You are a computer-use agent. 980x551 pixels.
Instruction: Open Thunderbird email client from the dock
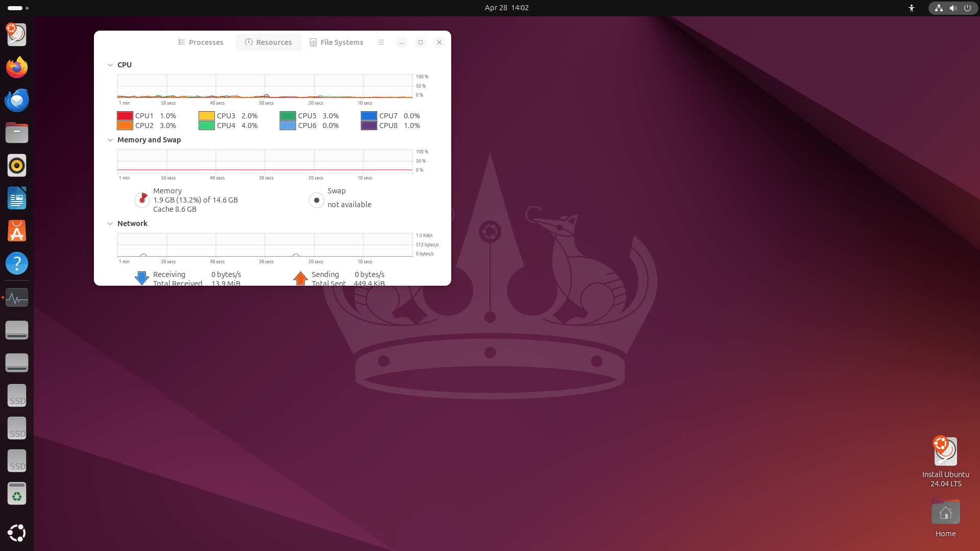click(x=16, y=100)
